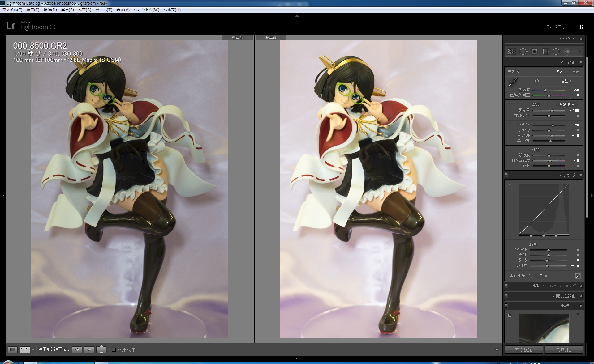This screenshot has height=364, width=594.
Task: Select the Radial Filter tool
Action: pos(556,52)
